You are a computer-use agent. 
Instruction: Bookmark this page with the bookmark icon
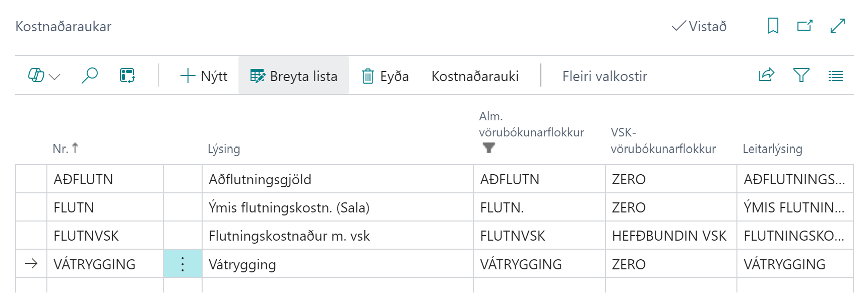773,26
